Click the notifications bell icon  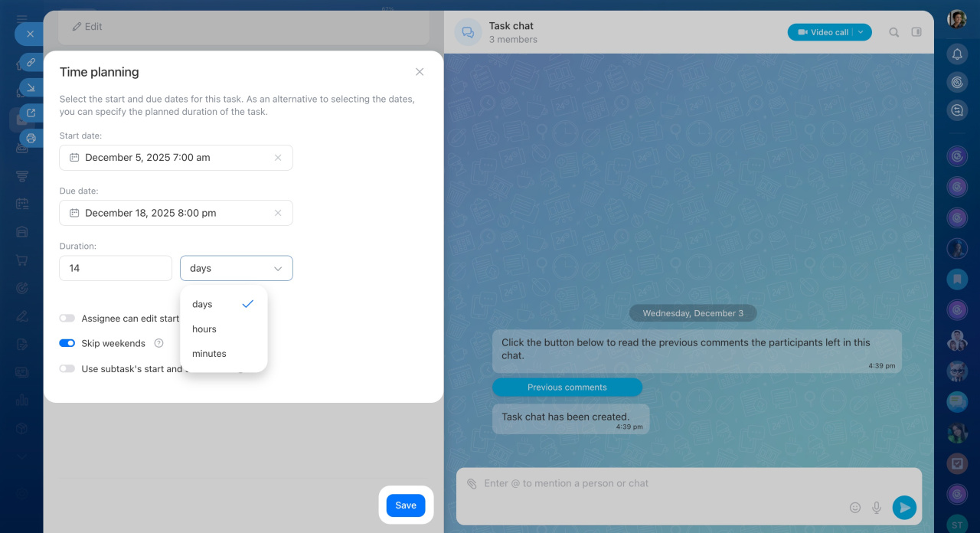pos(956,54)
